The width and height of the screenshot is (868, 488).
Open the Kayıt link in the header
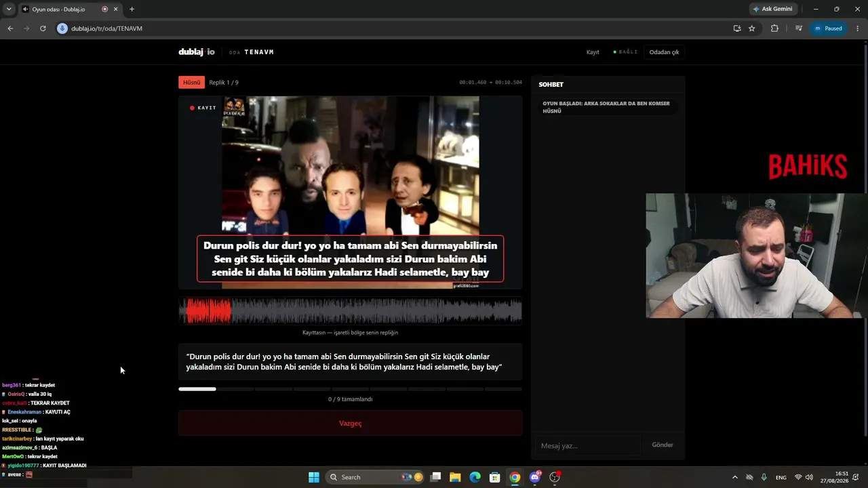pos(593,52)
